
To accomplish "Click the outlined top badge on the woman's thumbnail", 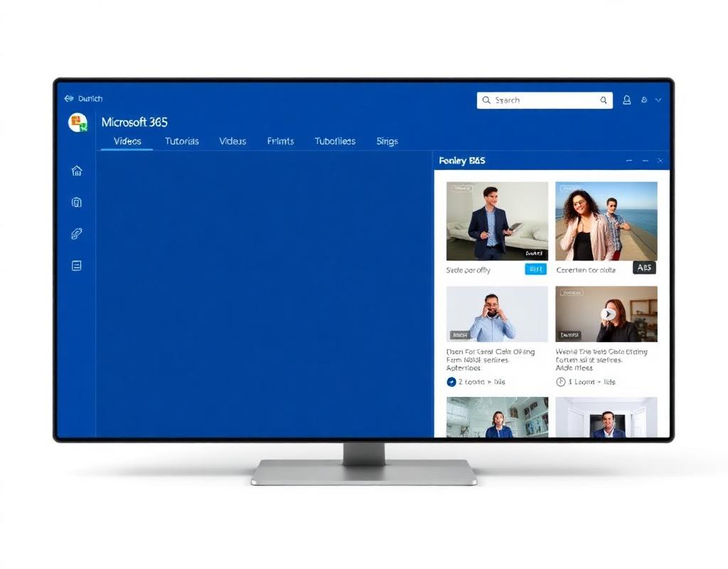I will click(572, 292).
